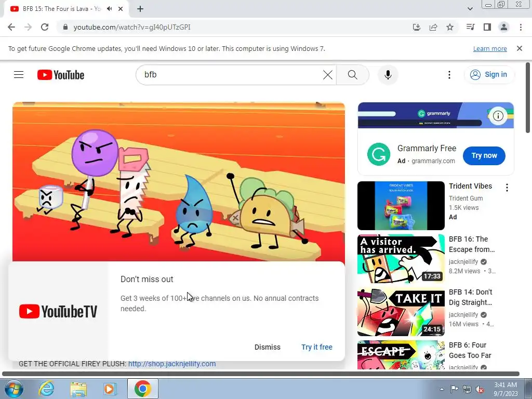Viewport: 532px width, 399px height.
Task: Open Windows Media Player from taskbar
Action: pyautogui.click(x=110, y=389)
